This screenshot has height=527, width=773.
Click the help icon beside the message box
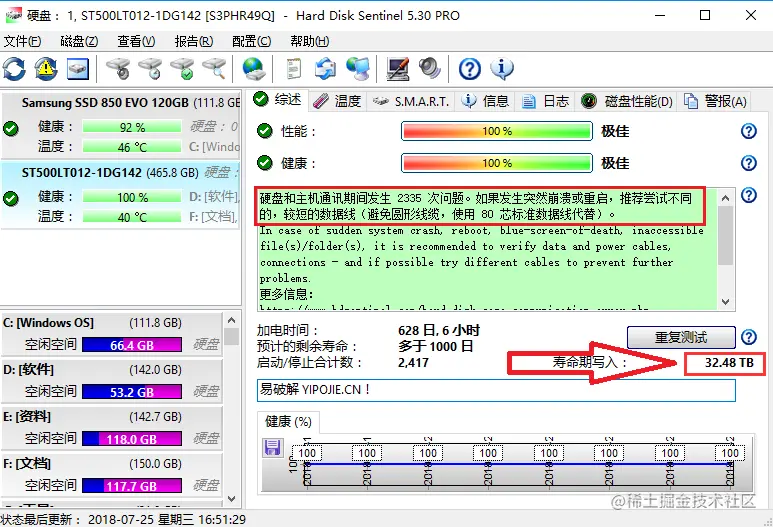[x=749, y=195]
